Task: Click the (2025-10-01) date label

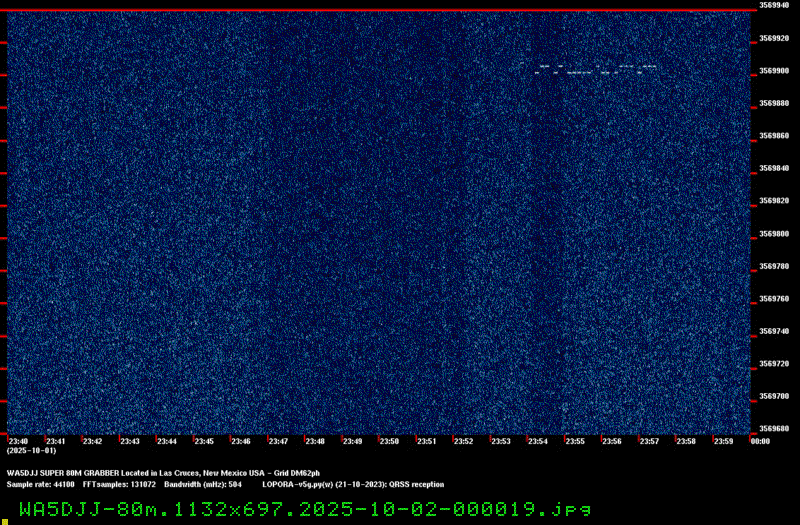Action: [31, 451]
